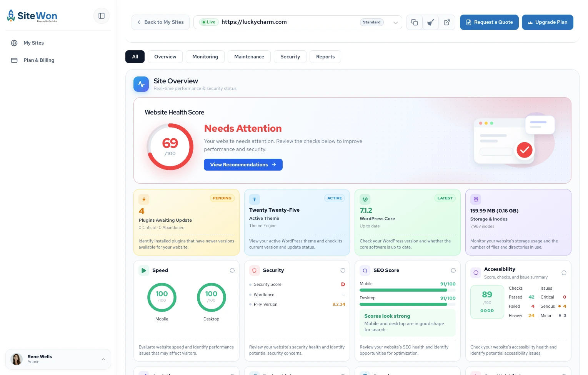
Task: Go back to My Sites
Action: pos(160,22)
